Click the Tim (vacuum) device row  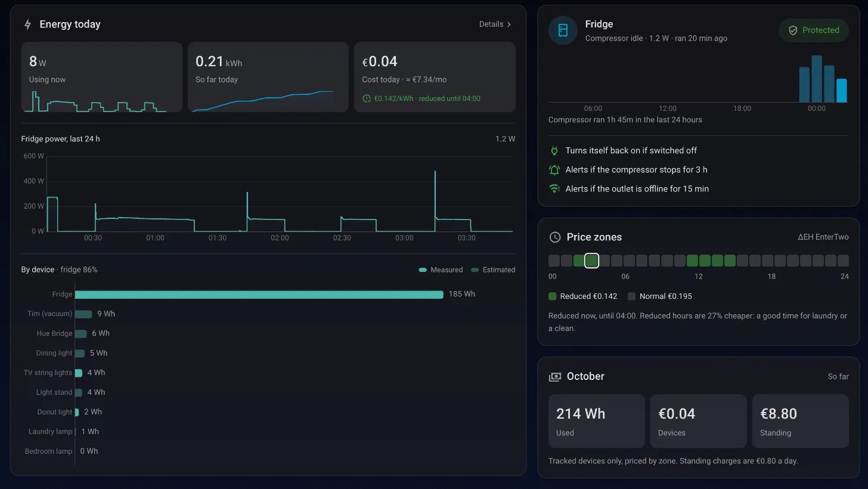pos(267,314)
